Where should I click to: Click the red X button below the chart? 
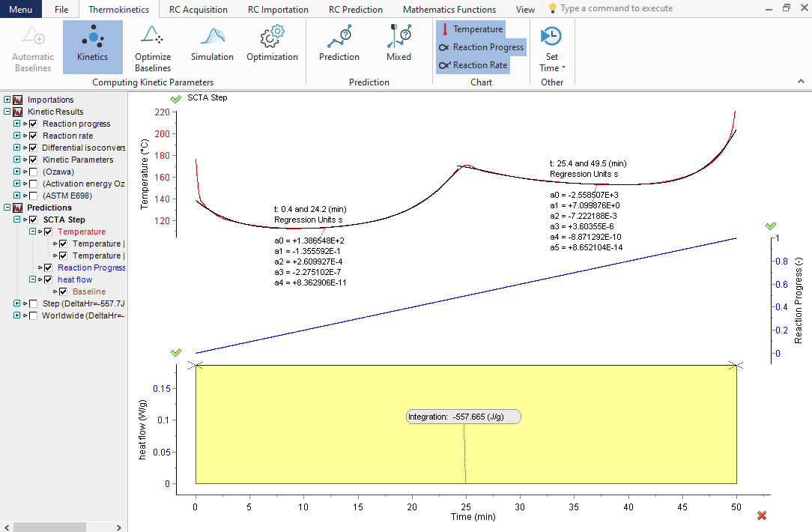[x=762, y=516]
